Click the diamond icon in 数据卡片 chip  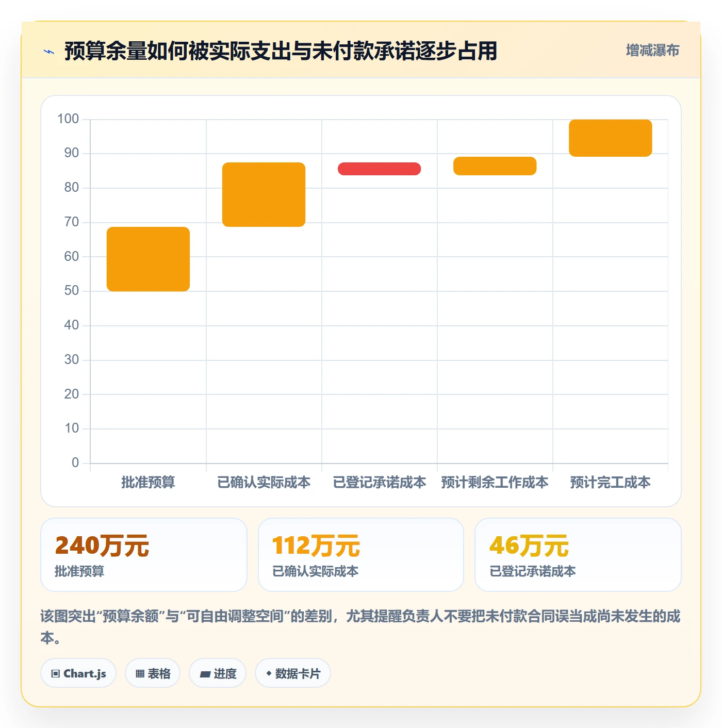point(269,673)
